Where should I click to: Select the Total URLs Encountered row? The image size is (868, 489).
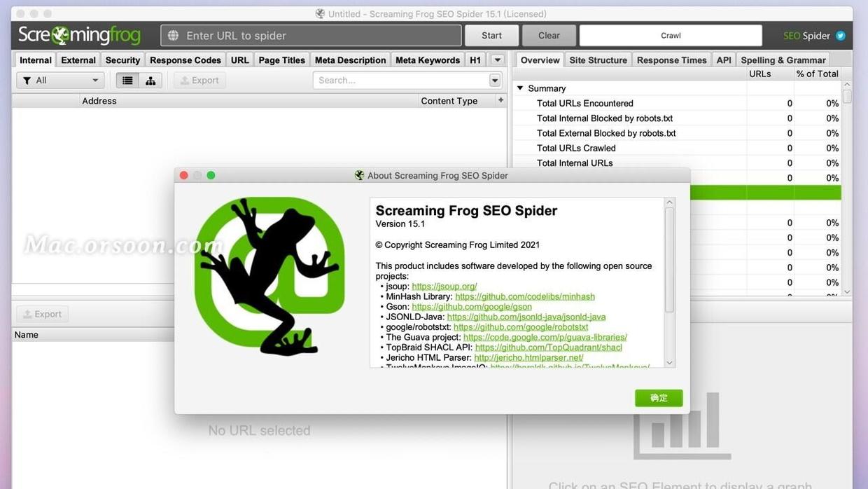[x=677, y=104]
